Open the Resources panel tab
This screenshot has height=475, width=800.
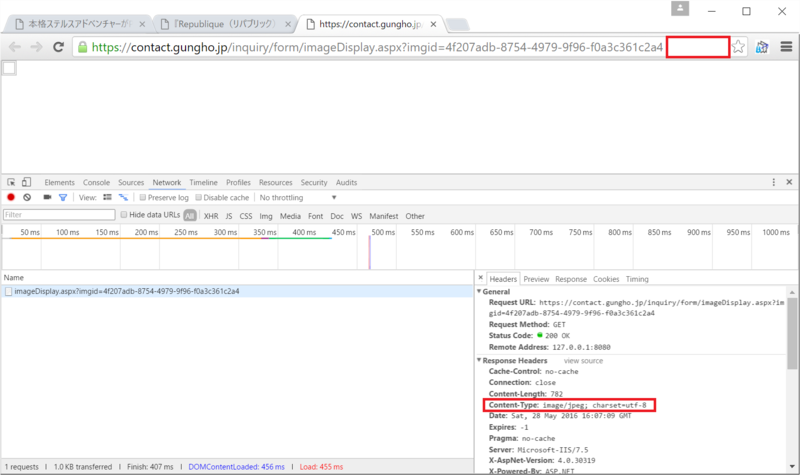pos(276,183)
